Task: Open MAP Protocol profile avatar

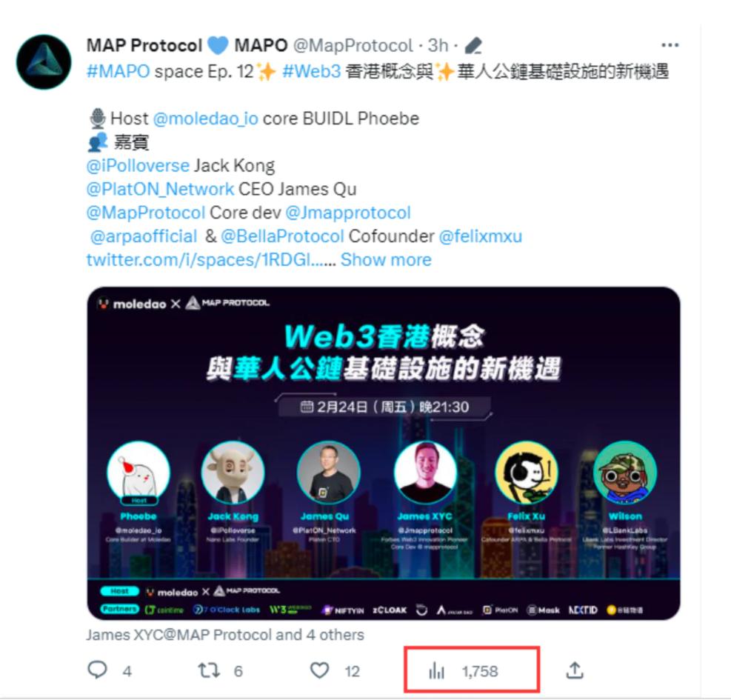Action: (x=44, y=61)
